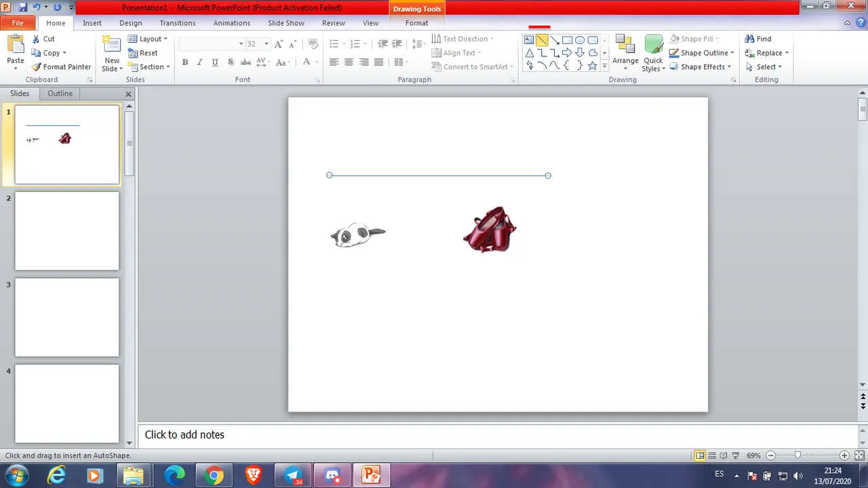Save presentation from Quick Access Toolbar

click(x=23, y=7)
